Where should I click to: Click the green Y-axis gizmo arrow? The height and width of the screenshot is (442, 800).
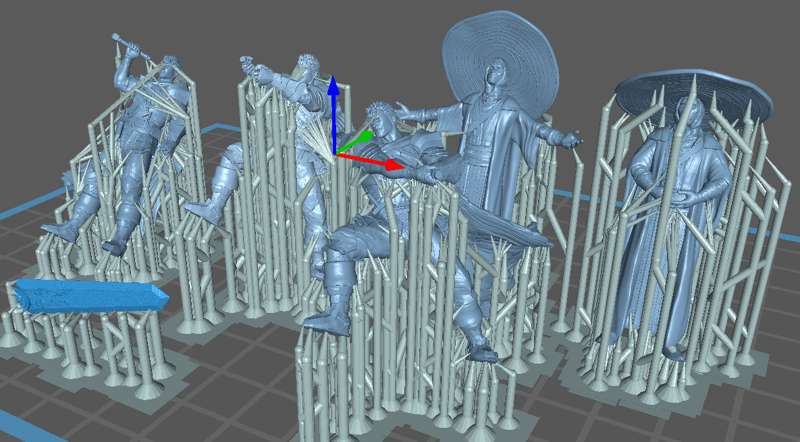click(366, 135)
